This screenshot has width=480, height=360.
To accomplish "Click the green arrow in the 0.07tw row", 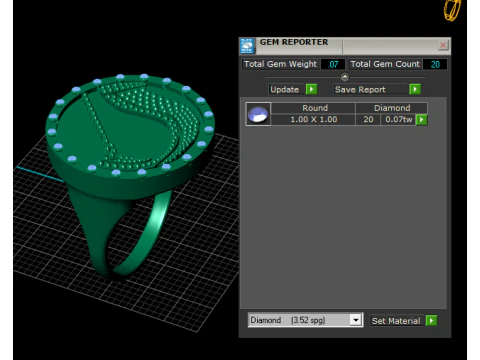I will [422, 120].
